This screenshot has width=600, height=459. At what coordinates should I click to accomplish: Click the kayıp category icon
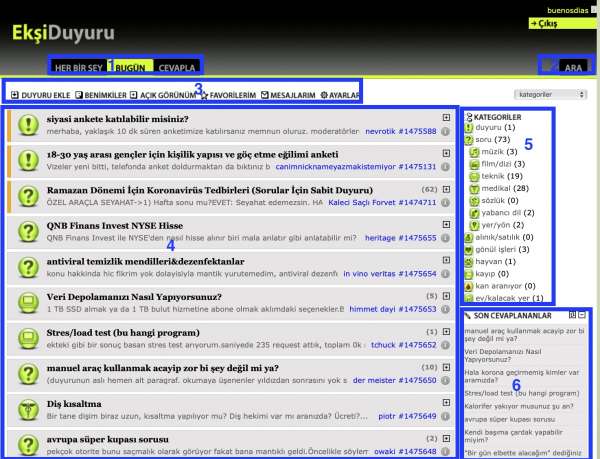click(x=469, y=274)
